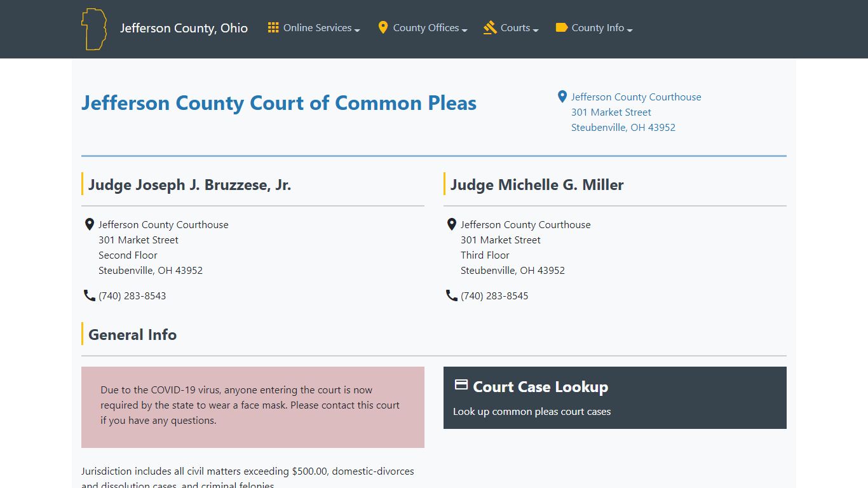Click the COVID-19 face mask notice box

coord(252,407)
